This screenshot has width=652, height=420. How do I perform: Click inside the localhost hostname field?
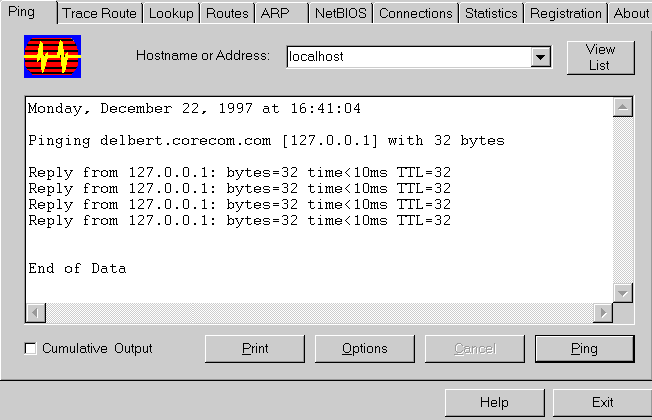408,57
